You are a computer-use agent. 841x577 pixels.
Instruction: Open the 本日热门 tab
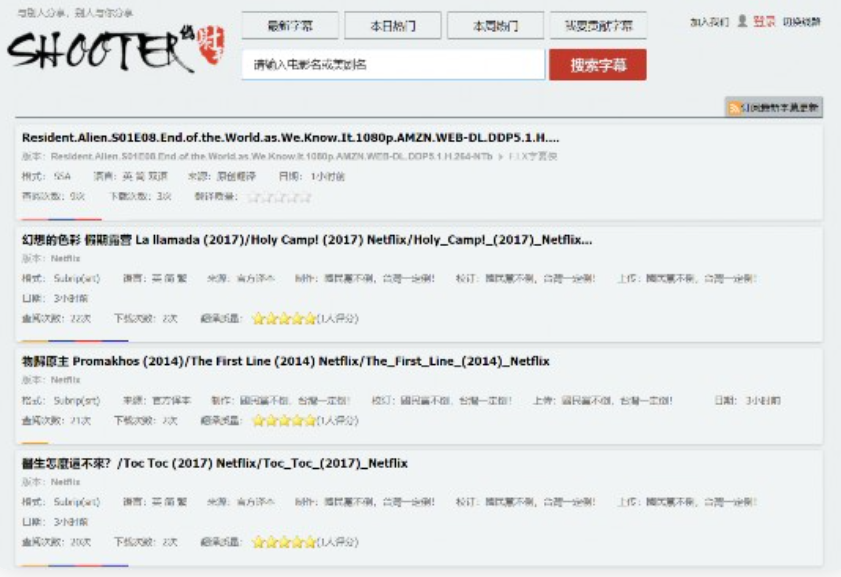click(393, 26)
